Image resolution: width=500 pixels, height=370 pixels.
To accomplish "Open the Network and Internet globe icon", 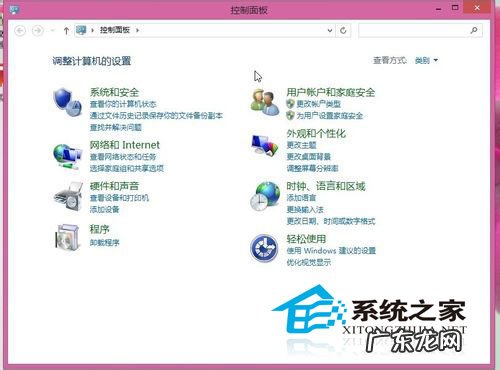I will (68, 156).
